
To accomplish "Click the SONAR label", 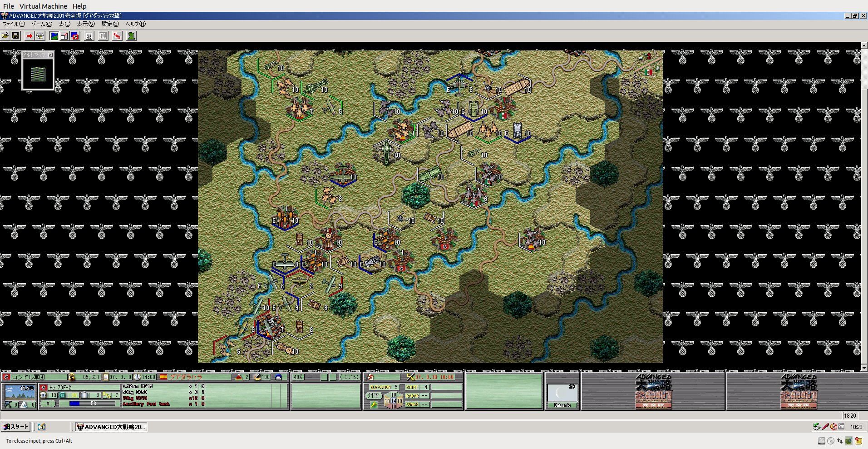I will pyautogui.click(x=412, y=404).
